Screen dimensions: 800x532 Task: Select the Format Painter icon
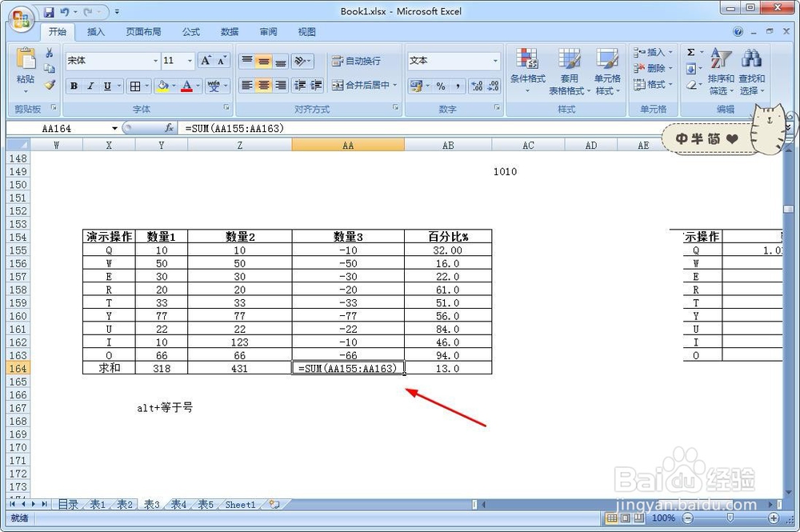click(50, 84)
